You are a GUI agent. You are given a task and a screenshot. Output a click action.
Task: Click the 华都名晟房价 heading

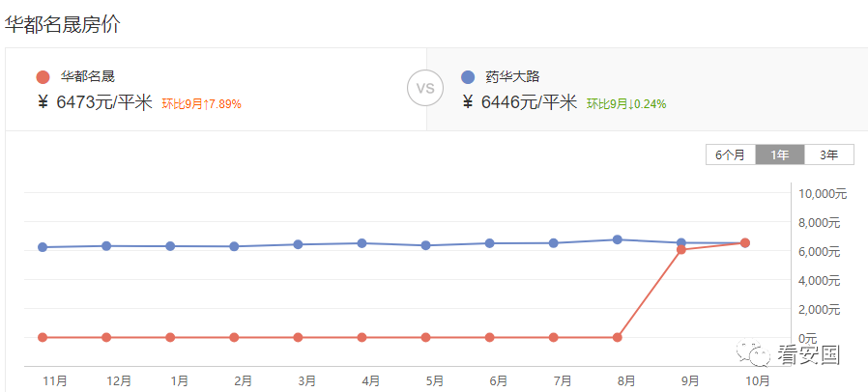(62, 24)
